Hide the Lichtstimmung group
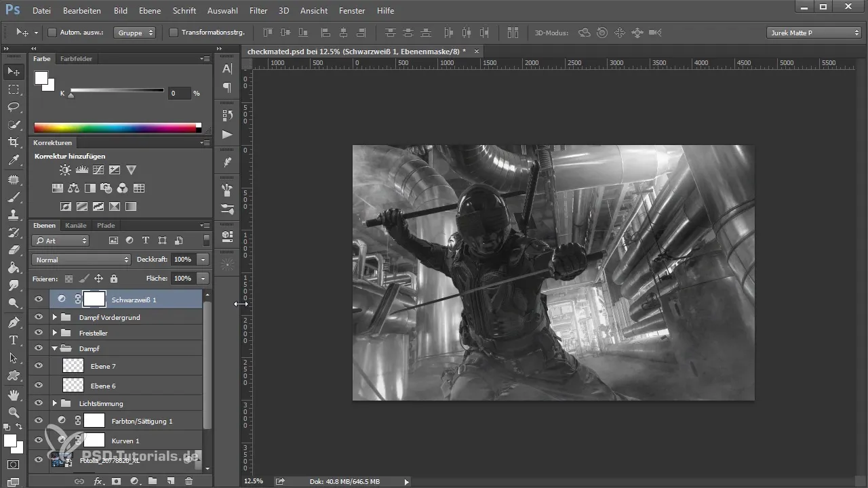868x488 pixels. pyautogui.click(x=39, y=403)
